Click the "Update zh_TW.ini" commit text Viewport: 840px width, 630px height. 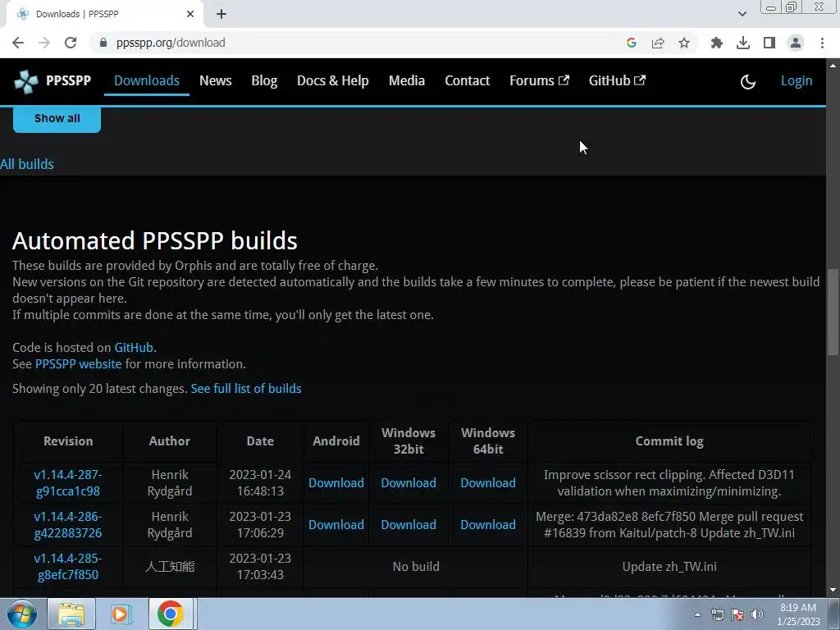click(669, 567)
